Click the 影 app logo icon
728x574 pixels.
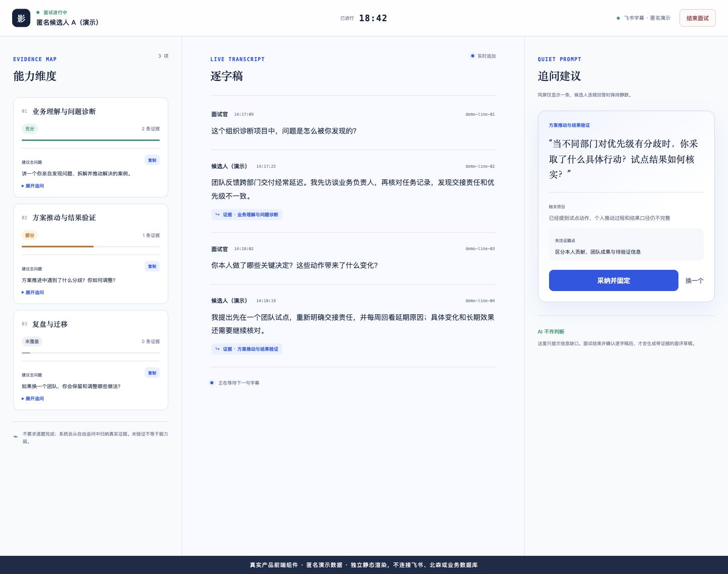click(21, 18)
